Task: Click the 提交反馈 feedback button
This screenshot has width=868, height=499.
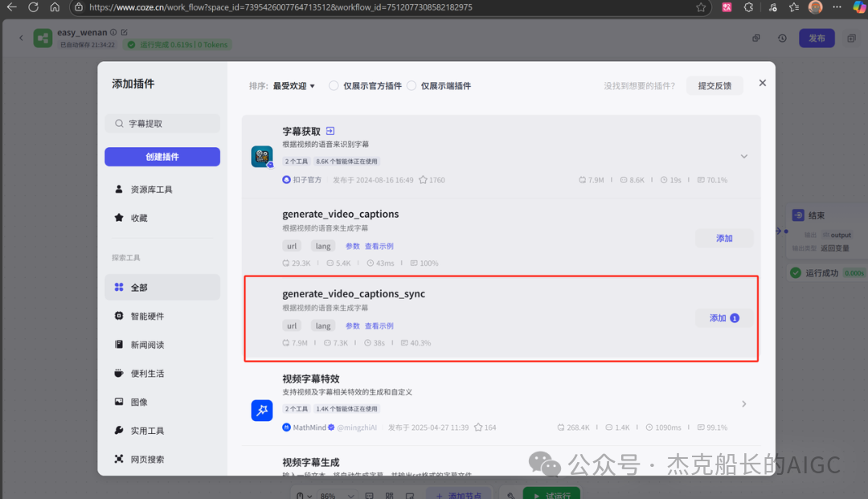Action: point(714,86)
